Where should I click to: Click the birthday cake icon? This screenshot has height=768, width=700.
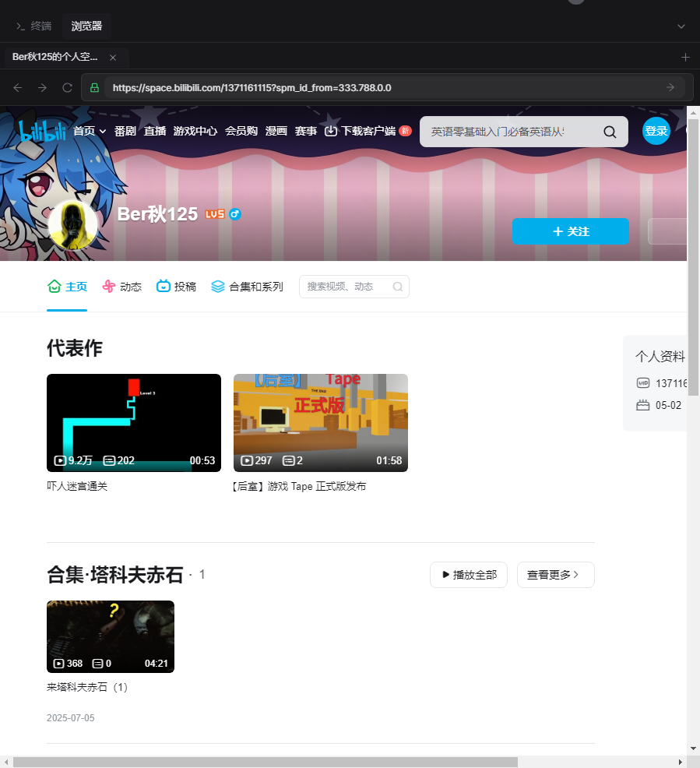click(x=642, y=405)
